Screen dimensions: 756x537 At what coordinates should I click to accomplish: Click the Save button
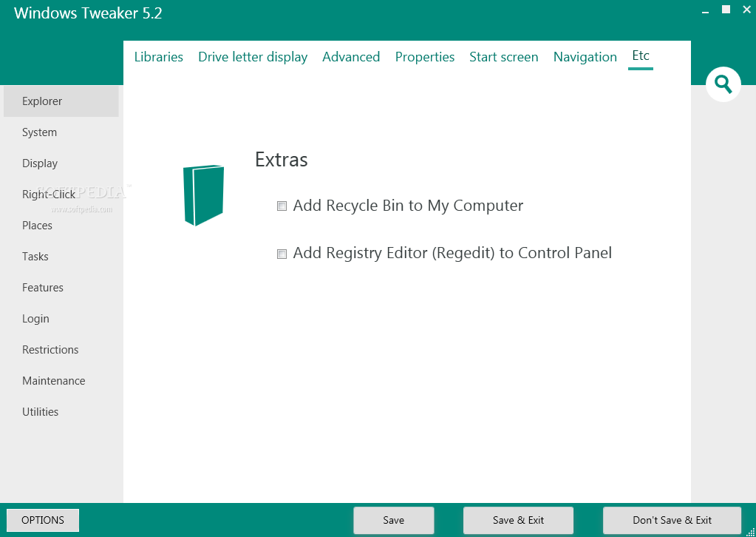pos(393,520)
